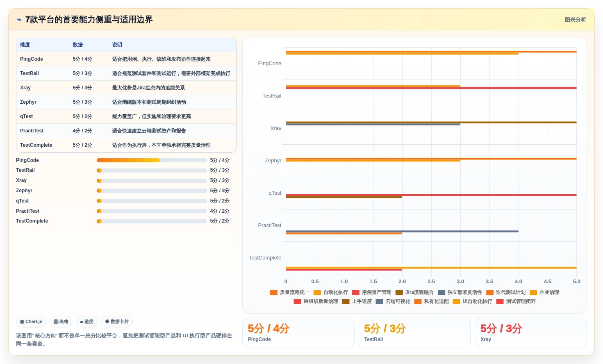Open the PingCode 5分 / 4分 data card
The image size is (603, 364).
298,333
